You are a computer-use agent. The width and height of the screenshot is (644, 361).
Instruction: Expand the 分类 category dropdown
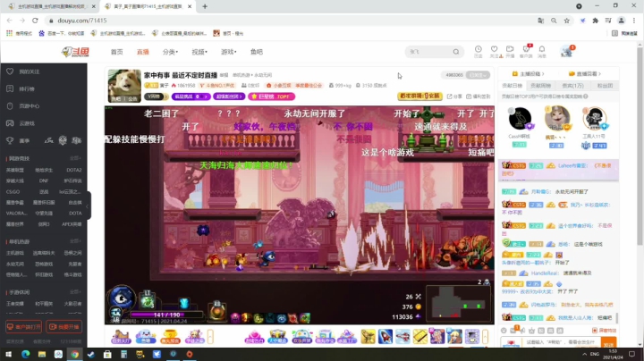coord(170,52)
